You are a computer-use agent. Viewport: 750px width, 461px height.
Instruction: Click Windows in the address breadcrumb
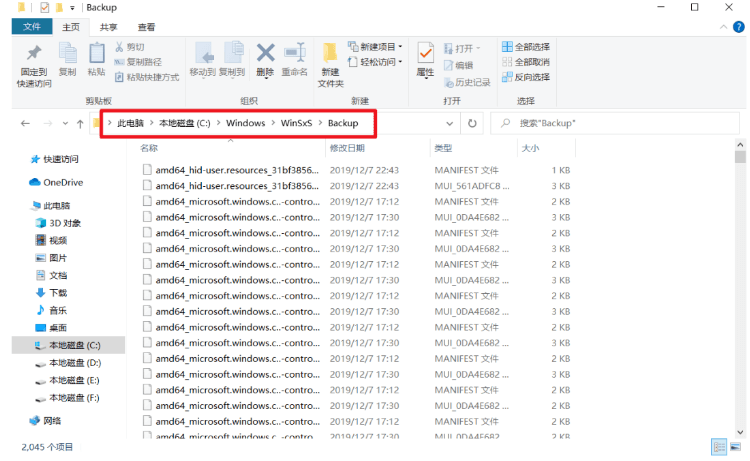tap(245, 123)
